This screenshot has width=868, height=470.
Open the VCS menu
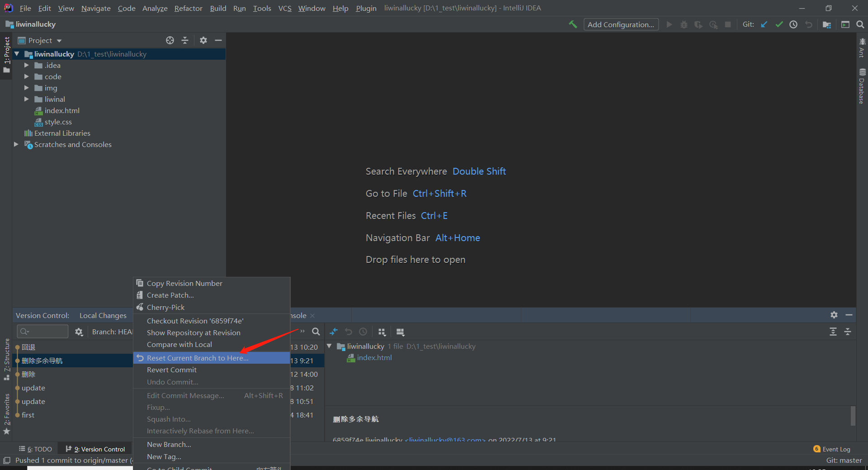(x=285, y=8)
